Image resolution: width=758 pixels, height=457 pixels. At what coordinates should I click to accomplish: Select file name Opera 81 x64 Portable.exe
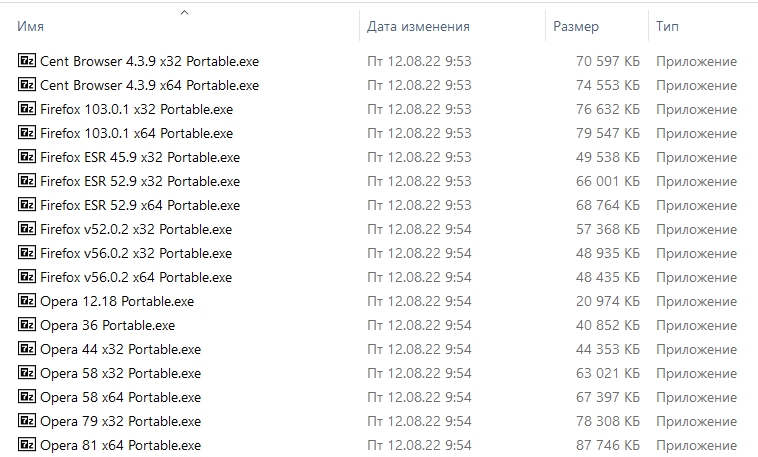120,445
